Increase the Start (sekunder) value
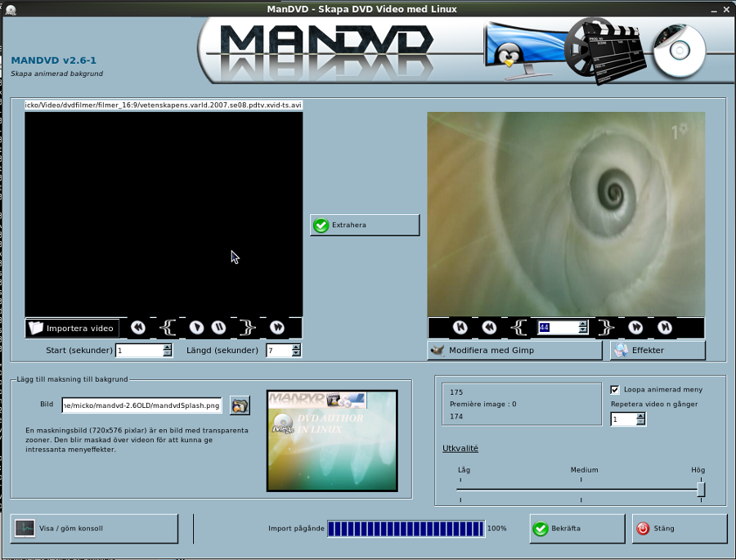The height and width of the screenshot is (560, 736). coord(168,347)
